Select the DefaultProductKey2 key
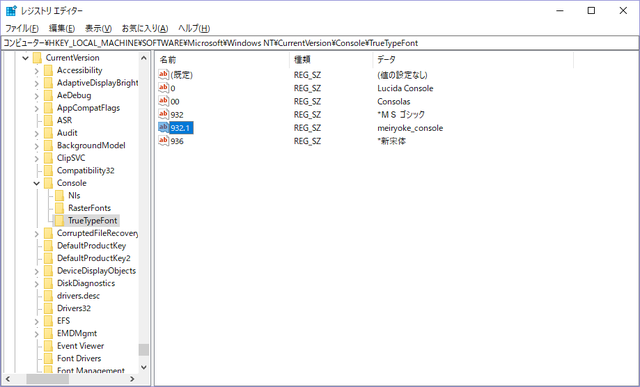The width and height of the screenshot is (640, 387). pyautogui.click(x=93, y=258)
